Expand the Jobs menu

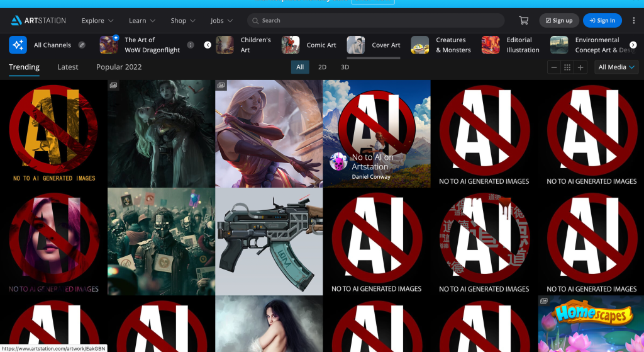coord(221,20)
